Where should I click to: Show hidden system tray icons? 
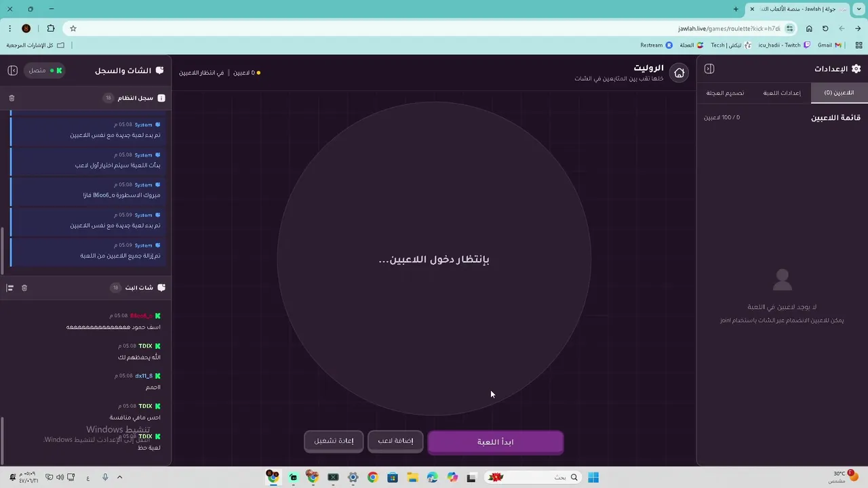(119, 477)
